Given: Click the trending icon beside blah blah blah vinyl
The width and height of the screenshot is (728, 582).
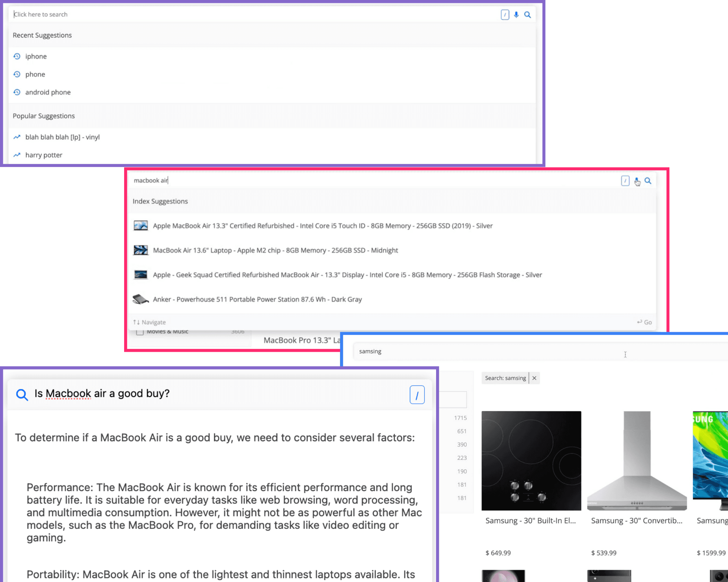Looking at the screenshot, I should coord(17,137).
